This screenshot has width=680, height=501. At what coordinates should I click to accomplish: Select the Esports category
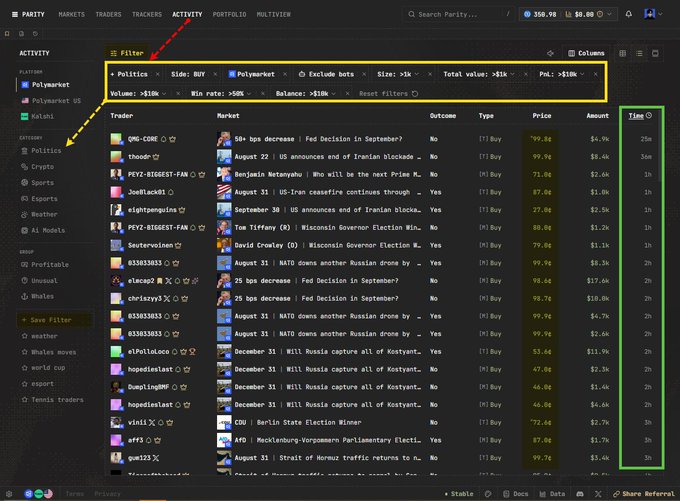click(39, 199)
